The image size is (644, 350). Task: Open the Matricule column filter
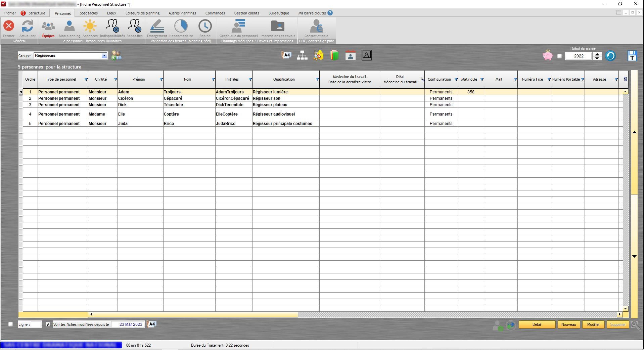(x=482, y=80)
